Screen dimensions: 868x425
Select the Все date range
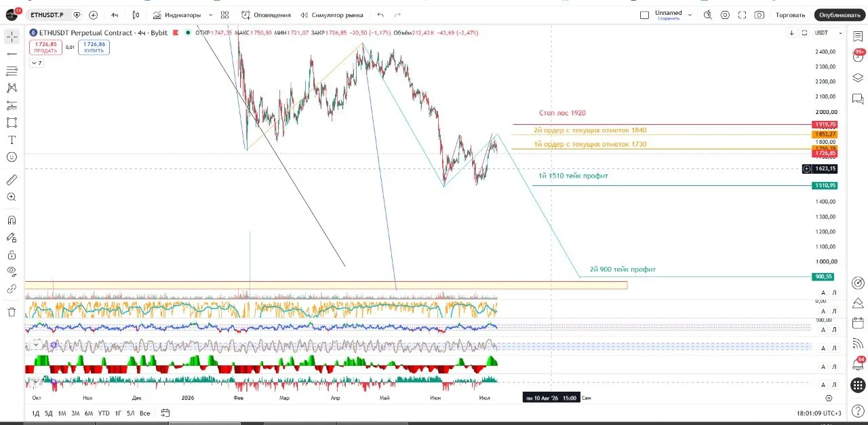[145, 413]
